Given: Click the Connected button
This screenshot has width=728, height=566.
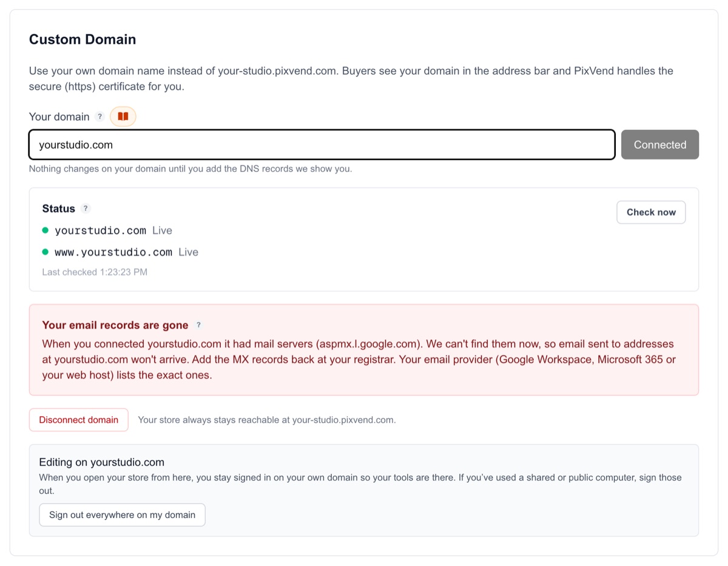Looking at the screenshot, I should [x=660, y=144].
